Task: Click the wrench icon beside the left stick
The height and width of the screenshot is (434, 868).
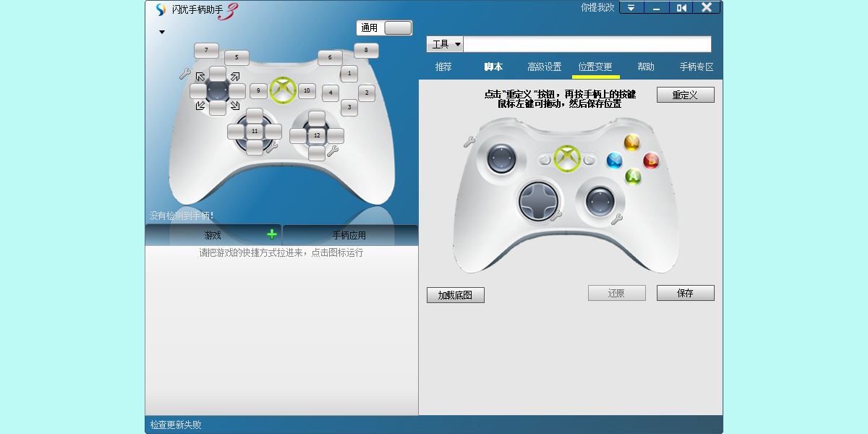Action: click(x=184, y=73)
